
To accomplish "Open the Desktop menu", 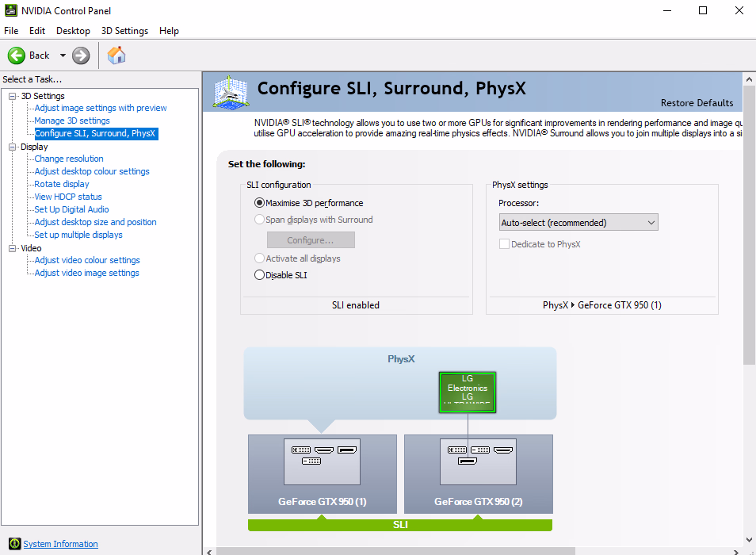I will pos(73,31).
